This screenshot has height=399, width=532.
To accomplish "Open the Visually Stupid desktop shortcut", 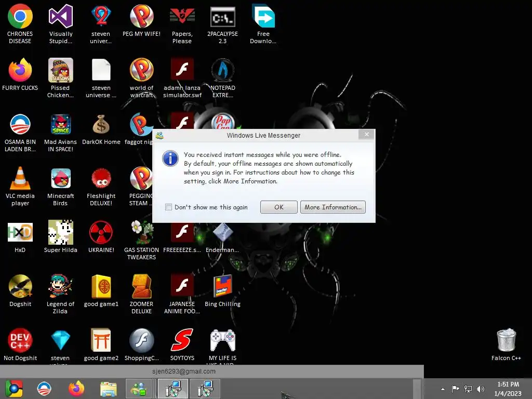I will pyautogui.click(x=60, y=24).
